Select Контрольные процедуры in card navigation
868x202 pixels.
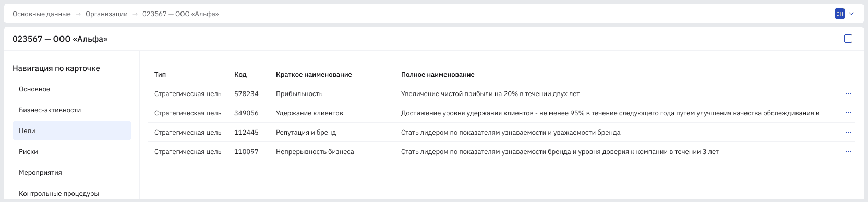(x=72, y=193)
